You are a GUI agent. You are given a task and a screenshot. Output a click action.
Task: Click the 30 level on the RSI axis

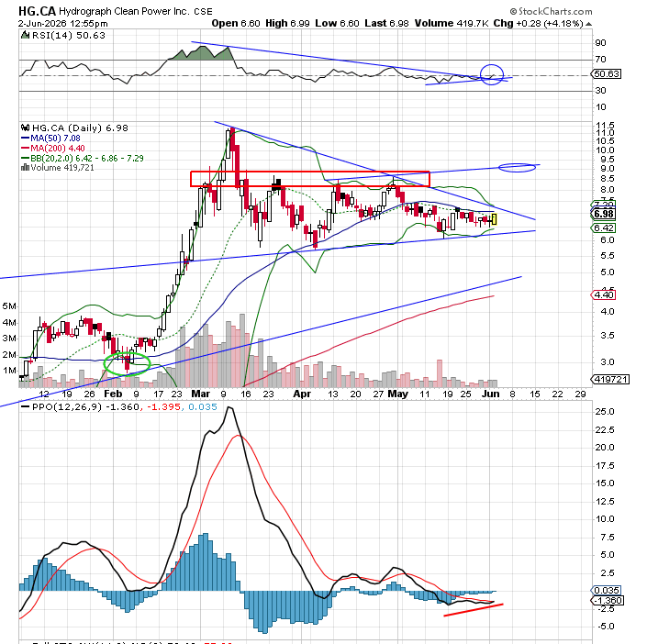click(x=600, y=90)
